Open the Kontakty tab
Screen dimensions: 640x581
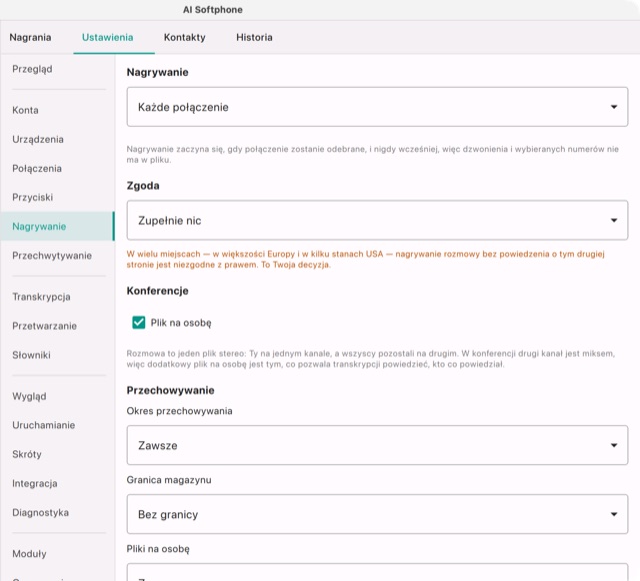pyautogui.click(x=184, y=37)
